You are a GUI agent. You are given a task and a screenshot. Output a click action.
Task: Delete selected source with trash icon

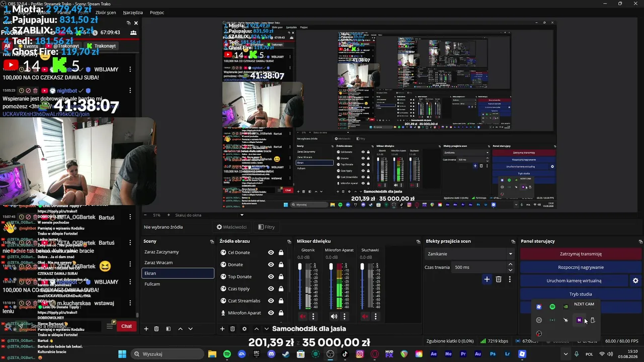point(232,329)
